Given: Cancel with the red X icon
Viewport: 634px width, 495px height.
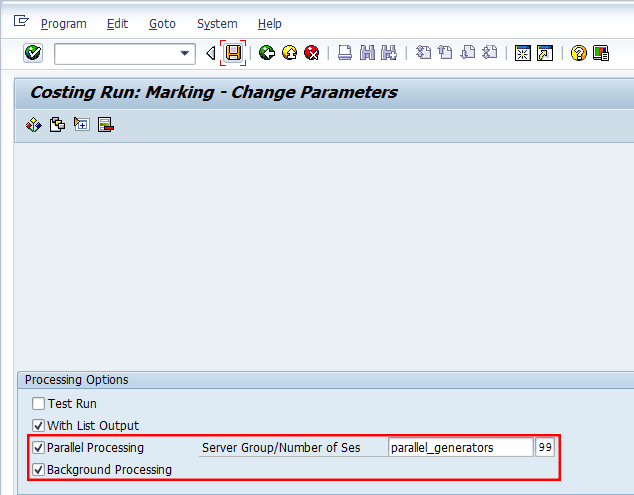Looking at the screenshot, I should tap(311, 53).
